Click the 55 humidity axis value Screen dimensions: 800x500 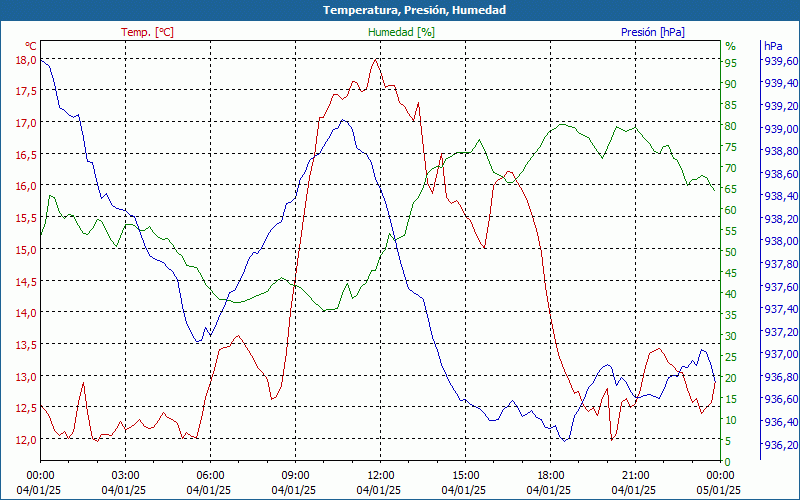tap(731, 231)
